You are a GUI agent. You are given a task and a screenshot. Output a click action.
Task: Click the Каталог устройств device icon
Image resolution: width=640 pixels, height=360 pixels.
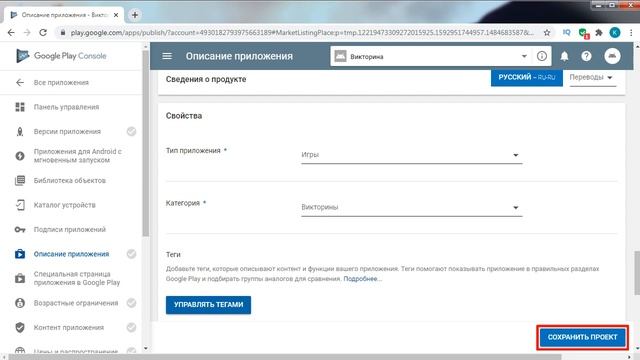point(20,205)
